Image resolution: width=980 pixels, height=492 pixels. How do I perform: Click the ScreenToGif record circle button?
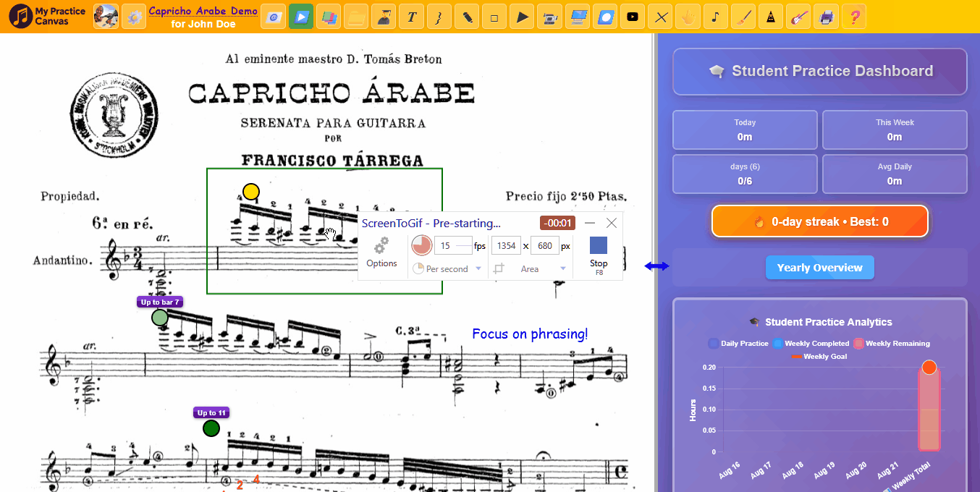421,245
